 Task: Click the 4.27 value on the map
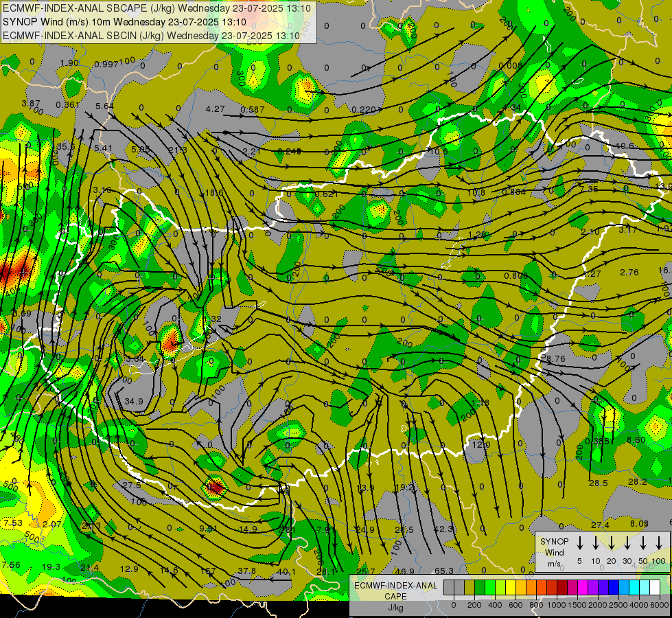tap(215, 109)
